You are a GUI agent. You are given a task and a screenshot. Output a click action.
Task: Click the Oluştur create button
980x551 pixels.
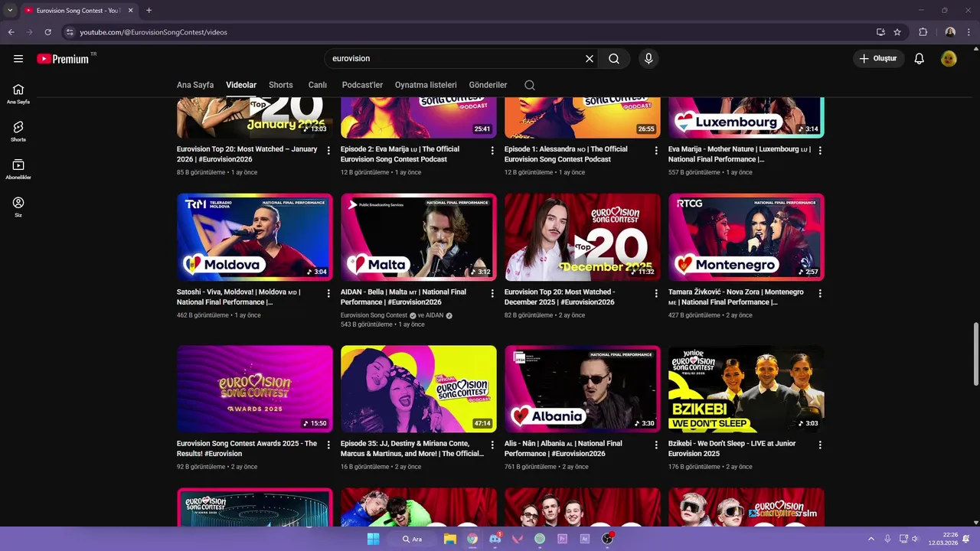[879, 58]
